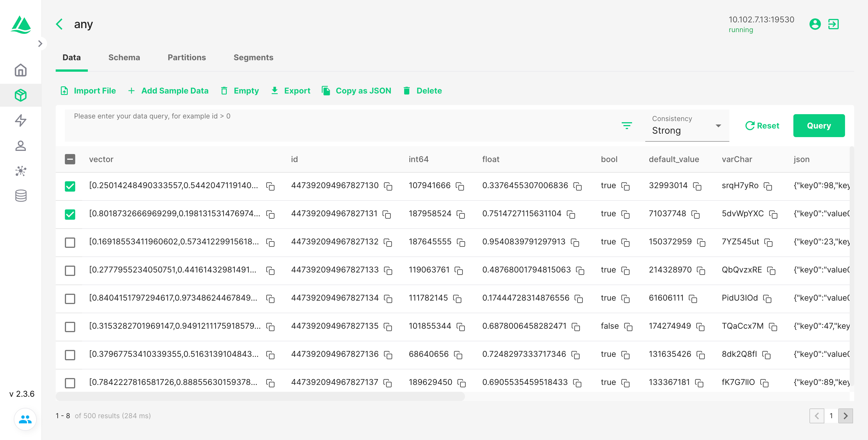868x440 pixels.
Task: Open the Consistency level dropdown
Action: coord(686,126)
